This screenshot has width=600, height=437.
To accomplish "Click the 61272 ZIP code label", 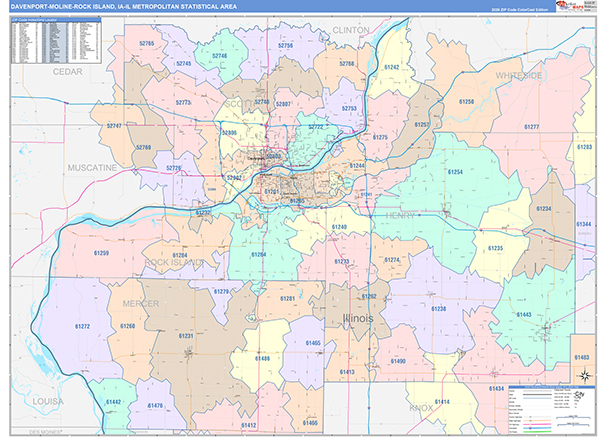I will pyautogui.click(x=83, y=326).
